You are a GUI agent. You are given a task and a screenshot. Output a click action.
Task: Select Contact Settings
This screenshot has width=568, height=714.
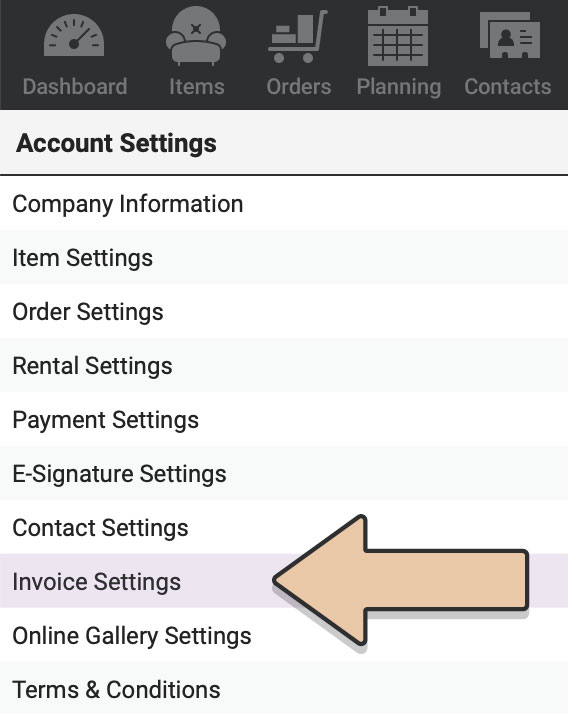coord(284,527)
